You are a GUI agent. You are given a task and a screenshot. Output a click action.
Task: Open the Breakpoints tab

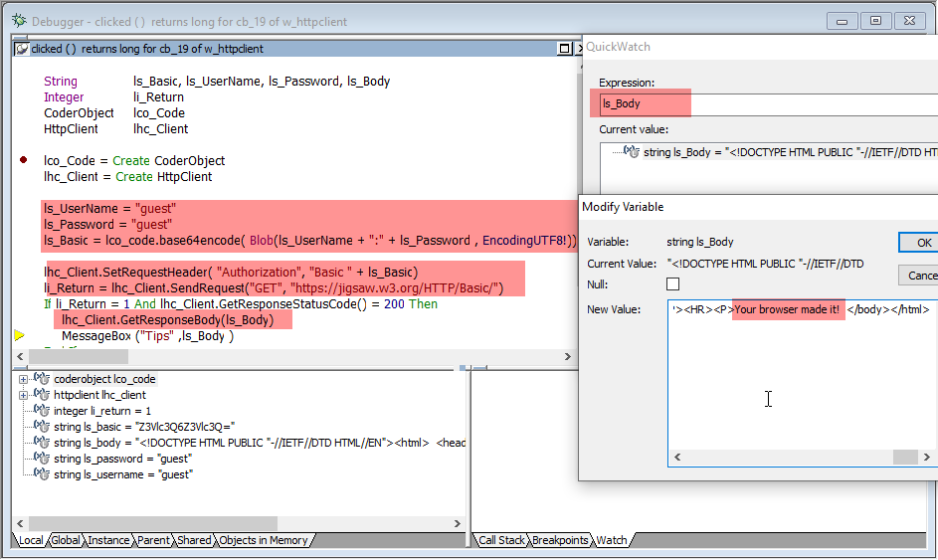coord(560,540)
